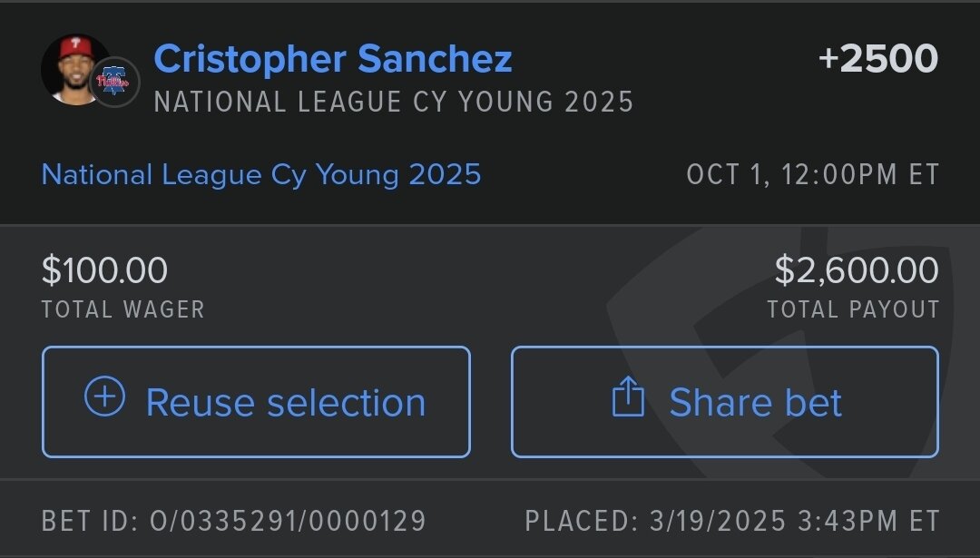Click the $2,600.00 total payout amount

[857, 270]
